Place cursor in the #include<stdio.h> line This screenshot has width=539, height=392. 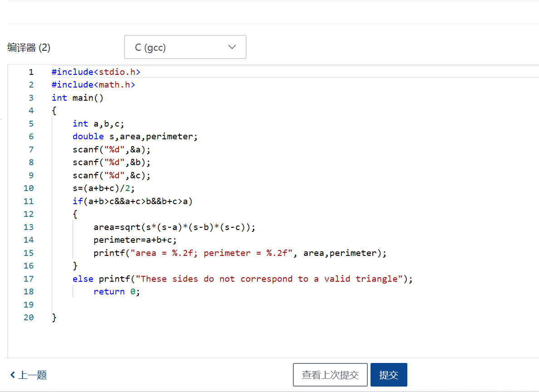tap(96, 72)
